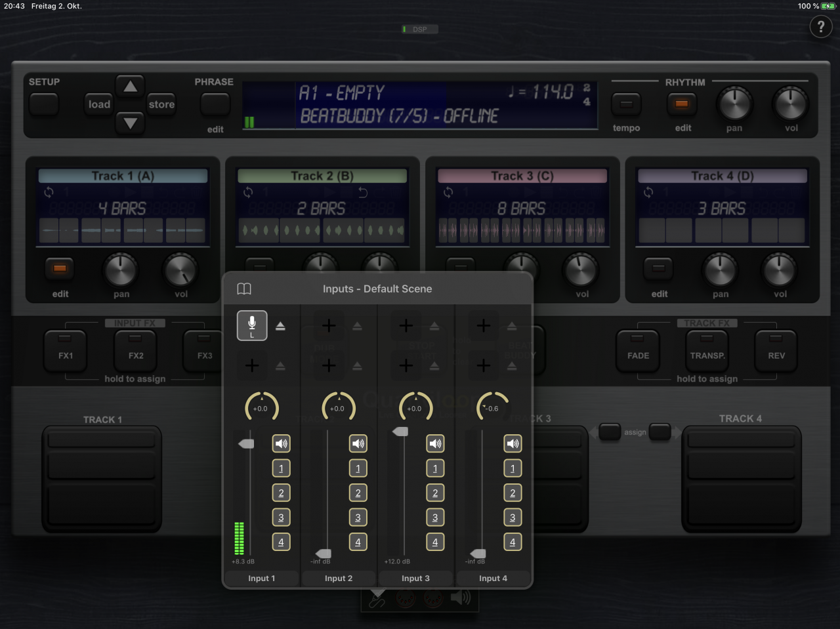Image resolution: width=840 pixels, height=629 pixels.
Task: Toggle routing of Input 2 to track 2
Action: click(x=358, y=493)
